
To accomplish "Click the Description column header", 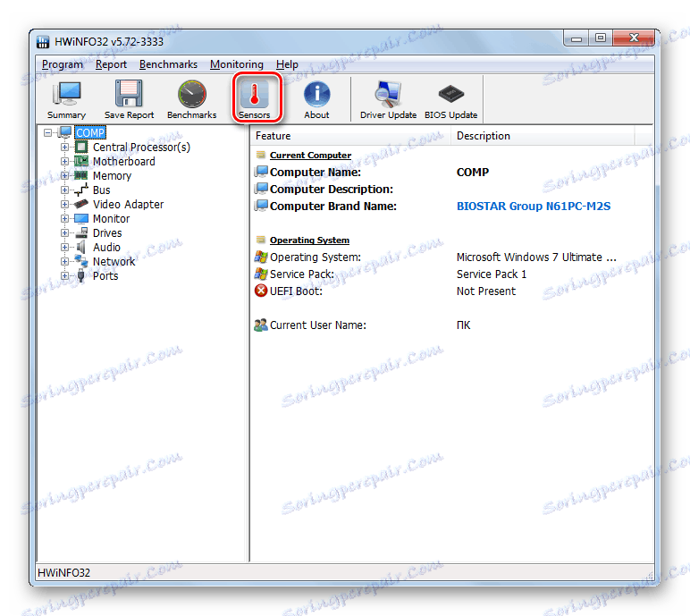I will coord(543,136).
